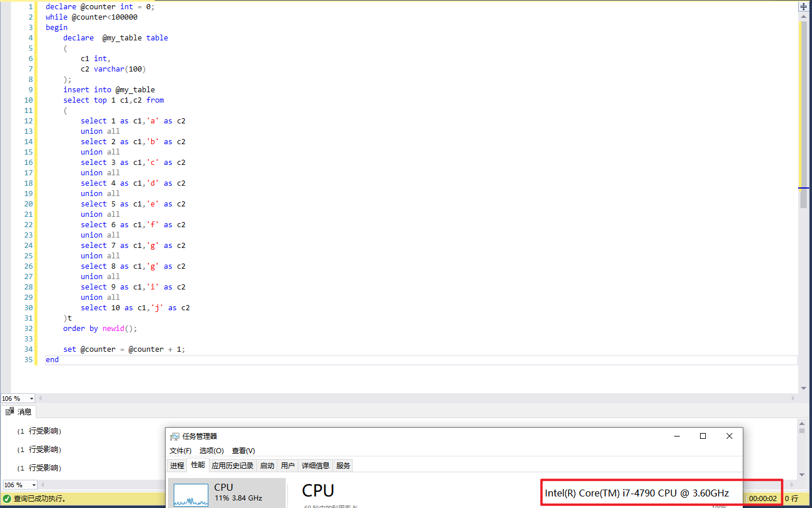Click code line 'order by newid();'
812x508 pixels.
pos(100,329)
